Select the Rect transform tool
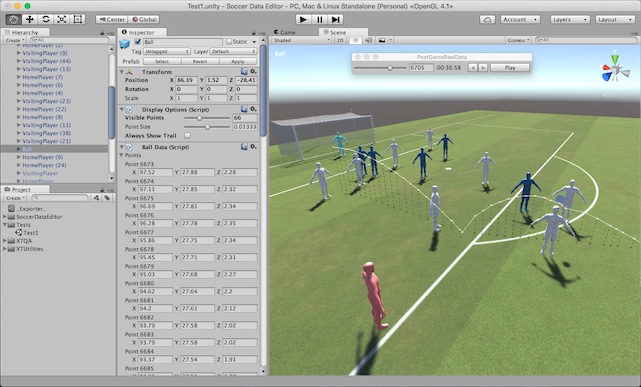This screenshot has height=387, width=641. pos(77,19)
